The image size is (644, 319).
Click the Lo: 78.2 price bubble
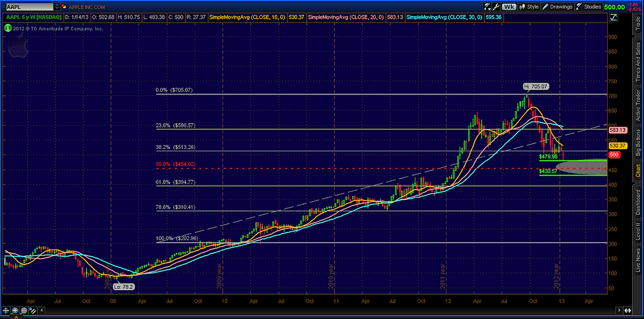(x=123, y=287)
